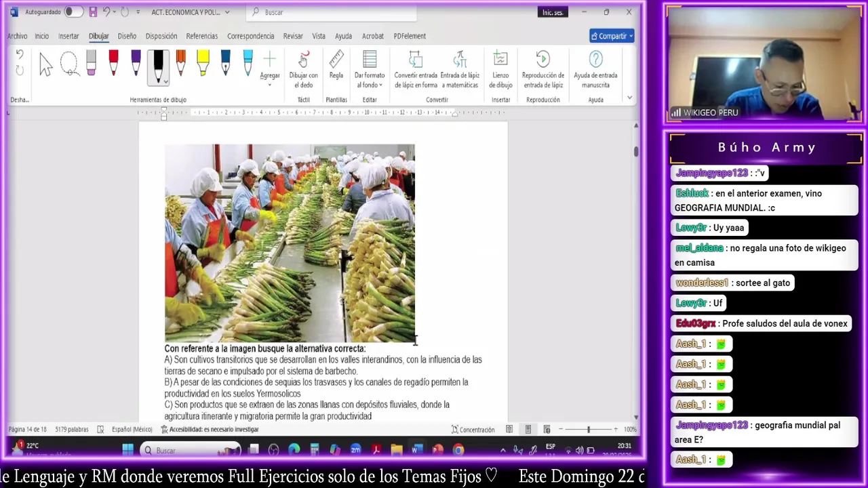The height and width of the screenshot is (488, 868).
Task: Click repeat in the quick access toolbar
Action: 125,12
